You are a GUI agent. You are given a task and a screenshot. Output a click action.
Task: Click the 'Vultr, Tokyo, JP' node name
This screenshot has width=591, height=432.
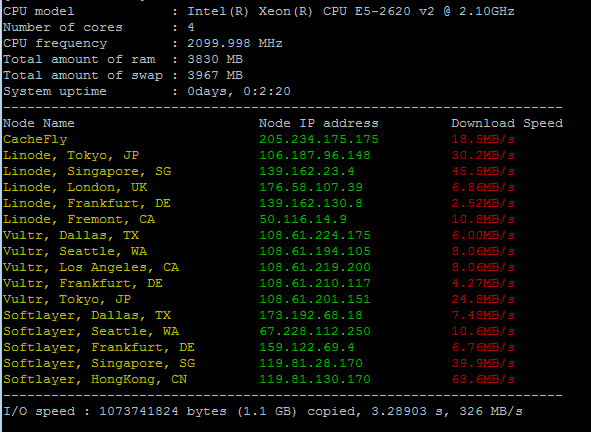coord(67,300)
